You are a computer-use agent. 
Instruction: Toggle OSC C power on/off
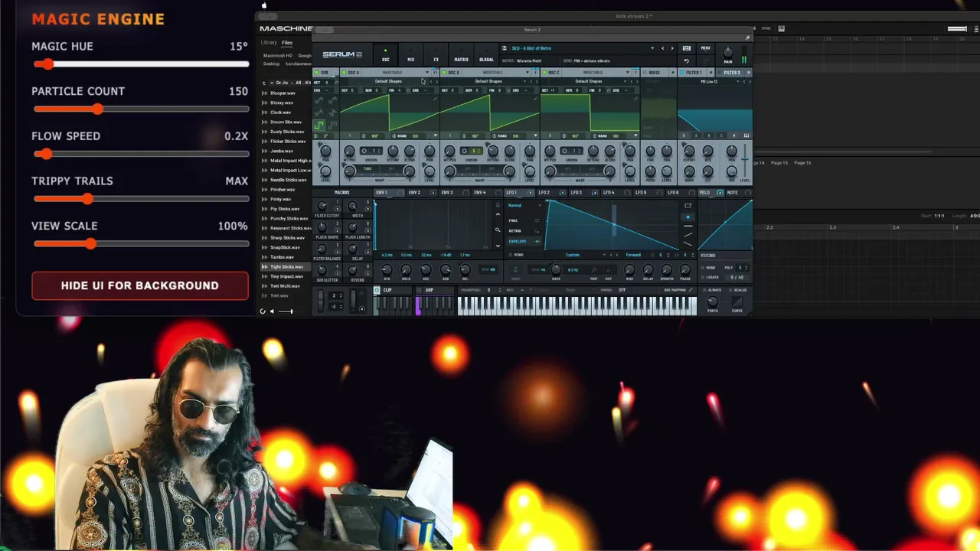point(546,73)
